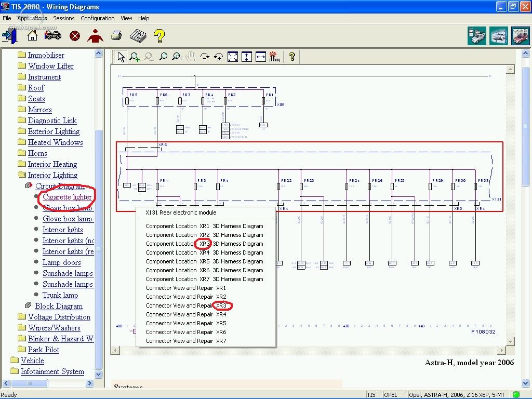Click the magnifier icon right of zoom in
The image size is (532, 399).
[149, 57]
